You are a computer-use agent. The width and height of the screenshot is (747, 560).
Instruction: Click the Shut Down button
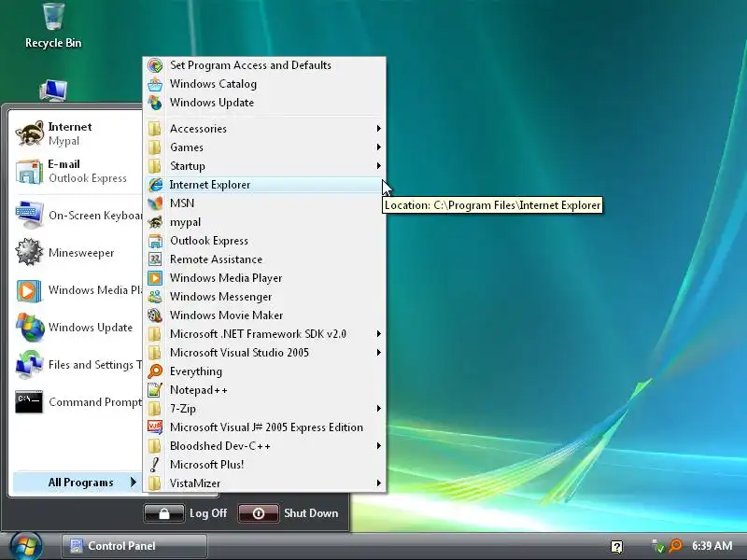[289, 513]
